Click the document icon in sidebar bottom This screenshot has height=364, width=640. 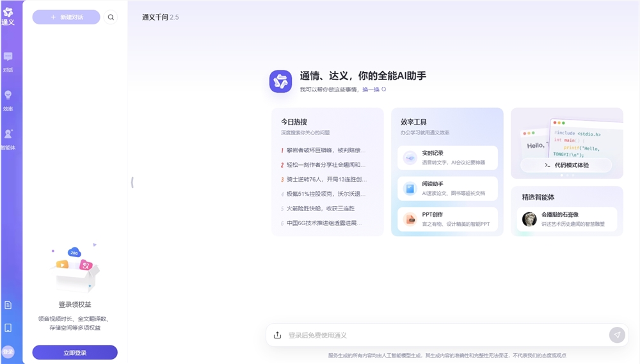(8, 305)
